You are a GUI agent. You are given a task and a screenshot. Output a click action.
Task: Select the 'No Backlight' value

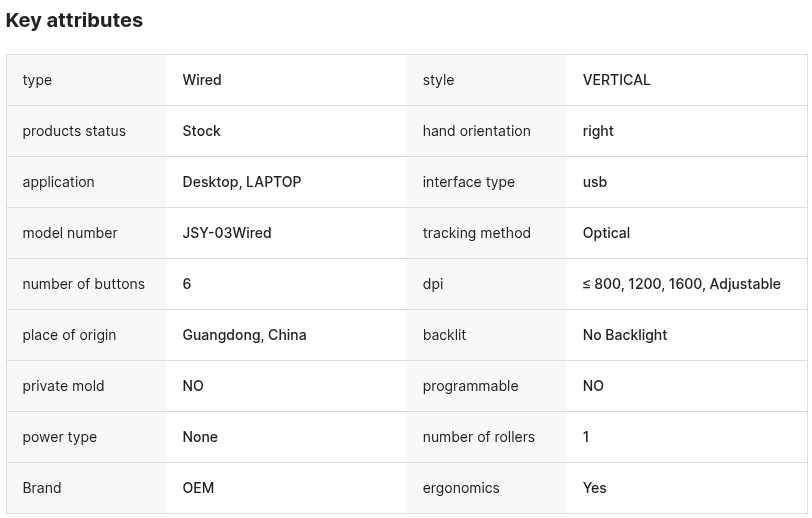625,335
